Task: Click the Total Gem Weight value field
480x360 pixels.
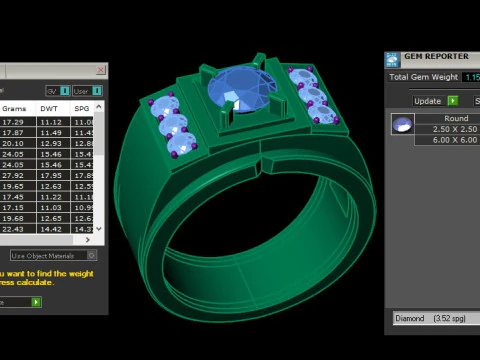Action: coord(471,77)
